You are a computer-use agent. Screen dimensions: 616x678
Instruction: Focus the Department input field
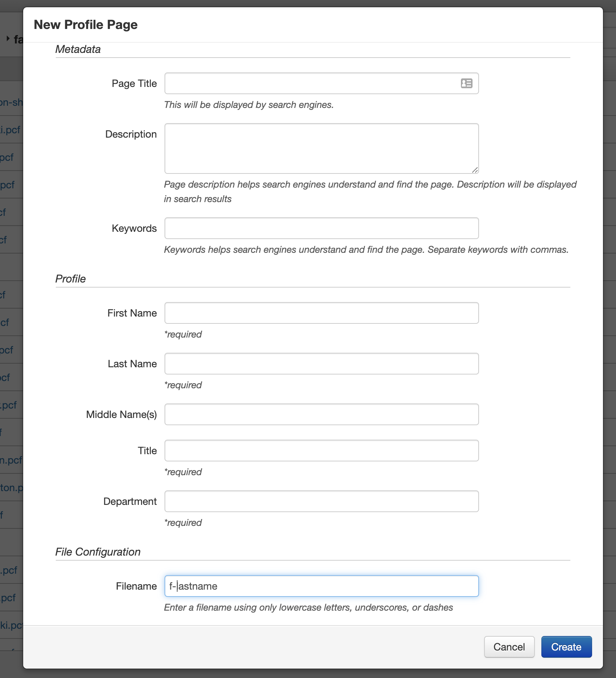(321, 501)
